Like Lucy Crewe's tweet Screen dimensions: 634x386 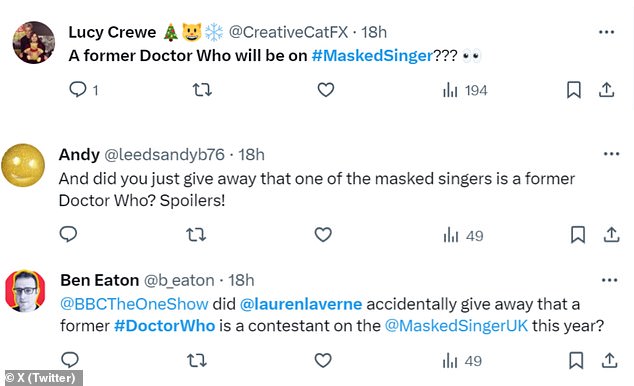click(x=325, y=89)
